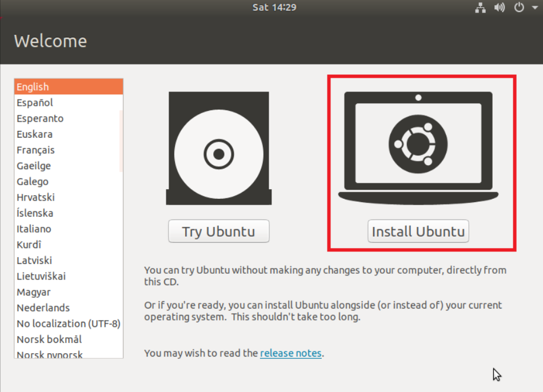Select Français in the language list
Viewport: 543px width, 392px height.
click(69, 150)
